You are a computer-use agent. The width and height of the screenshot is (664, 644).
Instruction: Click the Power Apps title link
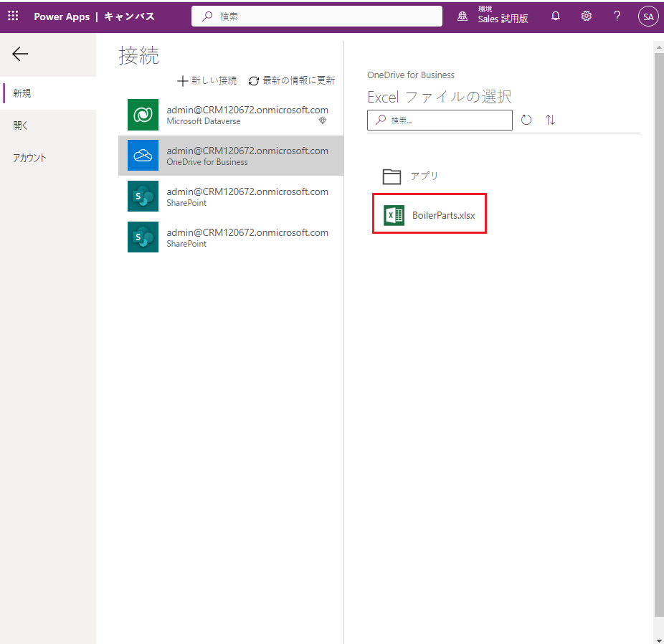62,16
